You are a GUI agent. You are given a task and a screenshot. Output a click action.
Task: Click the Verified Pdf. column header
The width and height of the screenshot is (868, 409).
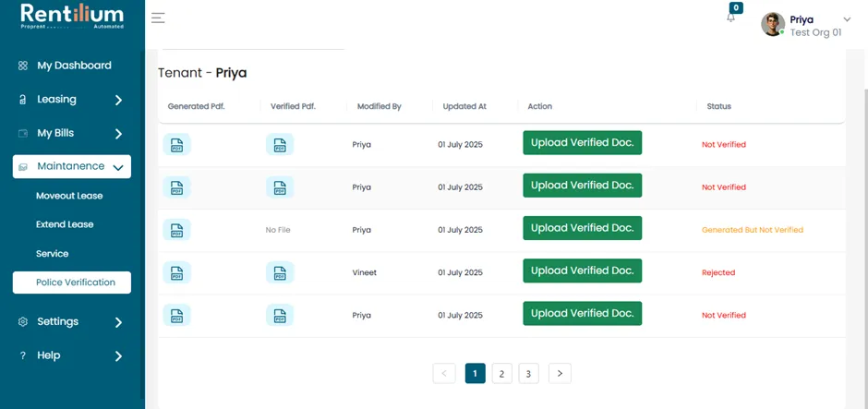click(293, 106)
